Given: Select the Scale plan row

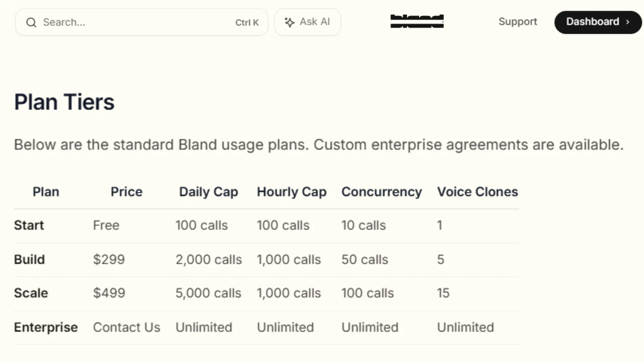Looking at the screenshot, I should 31,293.
